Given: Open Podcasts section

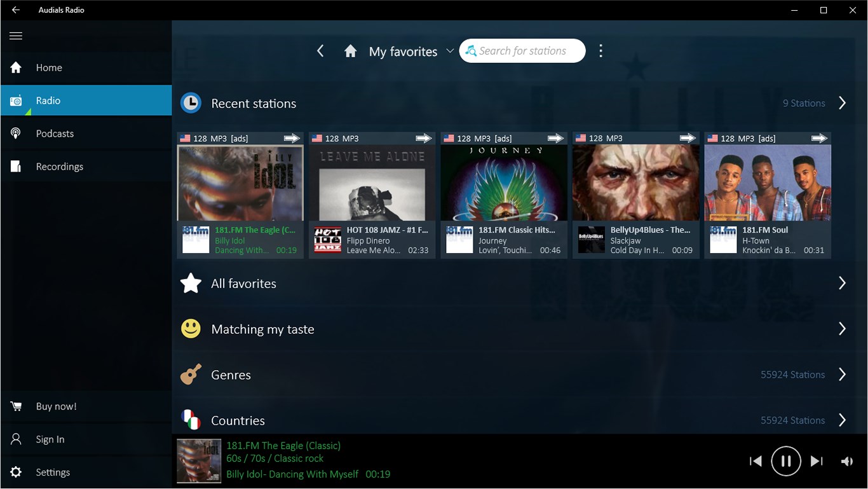Looking at the screenshot, I should [86, 134].
